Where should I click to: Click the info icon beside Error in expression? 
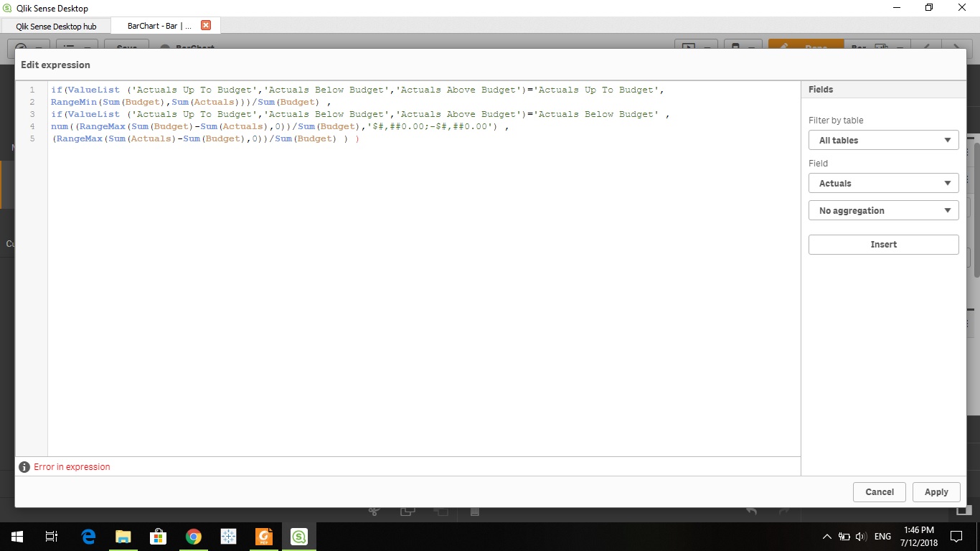[25, 467]
